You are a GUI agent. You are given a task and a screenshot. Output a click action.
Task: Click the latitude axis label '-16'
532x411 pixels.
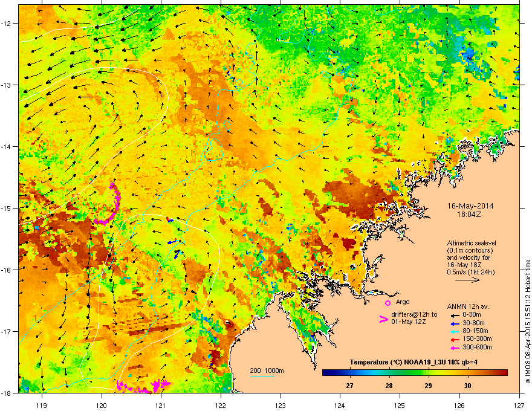[x=6, y=270]
